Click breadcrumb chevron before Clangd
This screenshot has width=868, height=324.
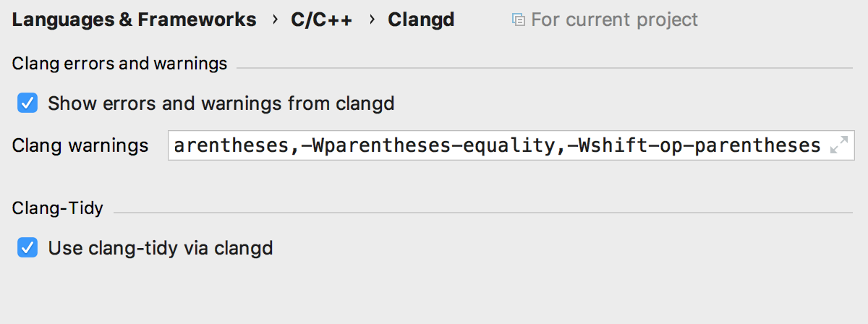pyautogui.click(x=372, y=20)
